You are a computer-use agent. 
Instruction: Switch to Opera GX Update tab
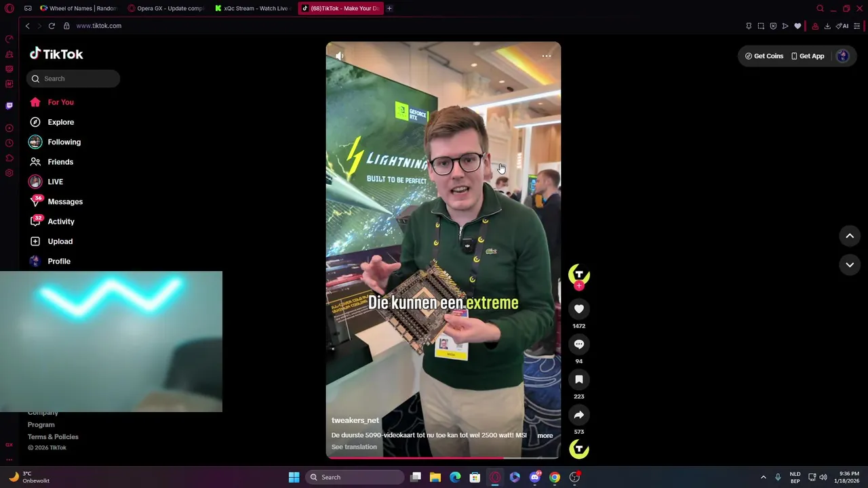166,8
